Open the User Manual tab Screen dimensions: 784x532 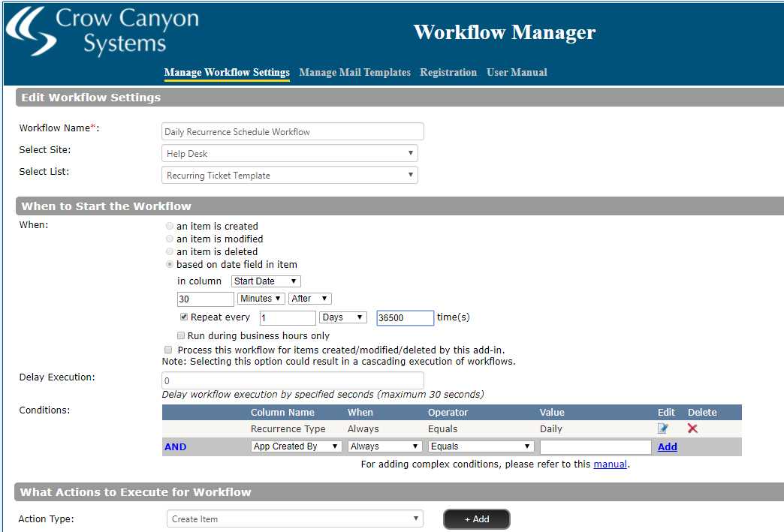click(517, 73)
